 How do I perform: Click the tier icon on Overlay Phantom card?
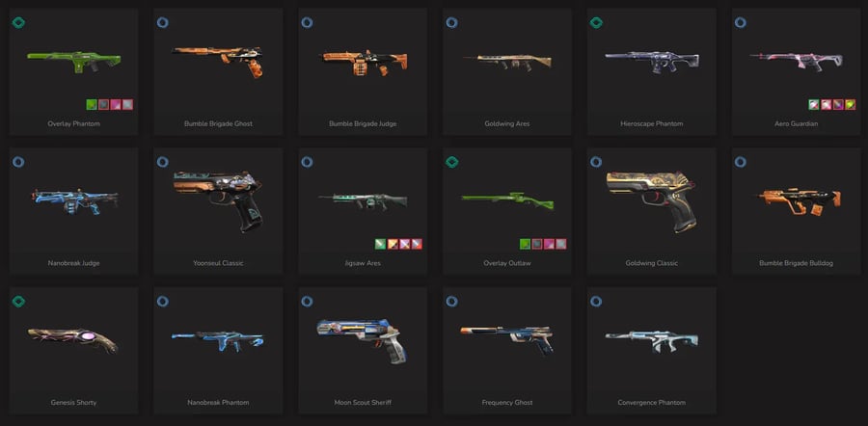[18, 23]
